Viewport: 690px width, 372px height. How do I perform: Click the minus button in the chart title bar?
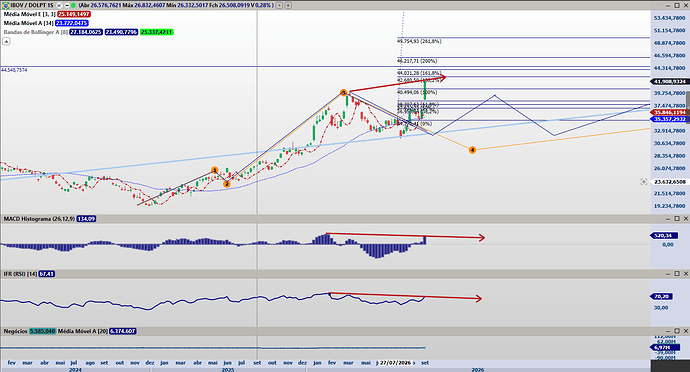coord(67,5)
